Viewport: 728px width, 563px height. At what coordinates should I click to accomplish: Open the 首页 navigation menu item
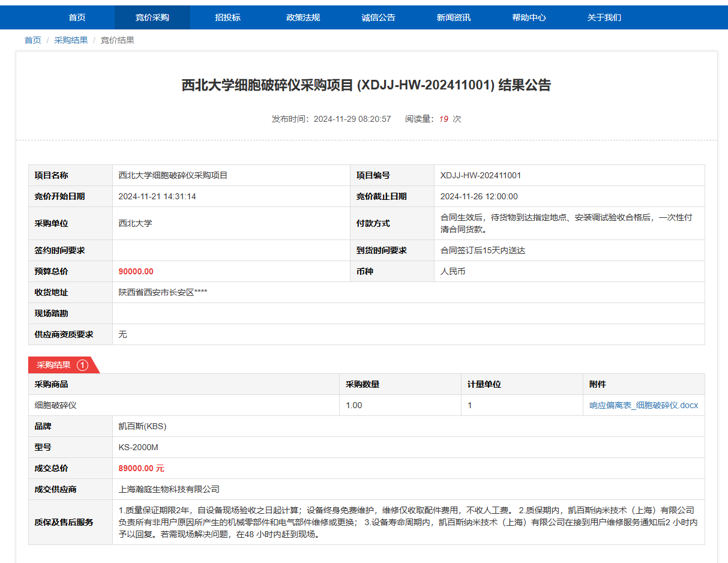point(77,17)
